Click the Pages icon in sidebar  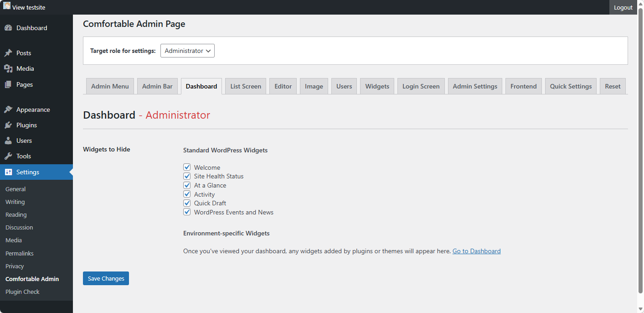pyautogui.click(x=8, y=84)
